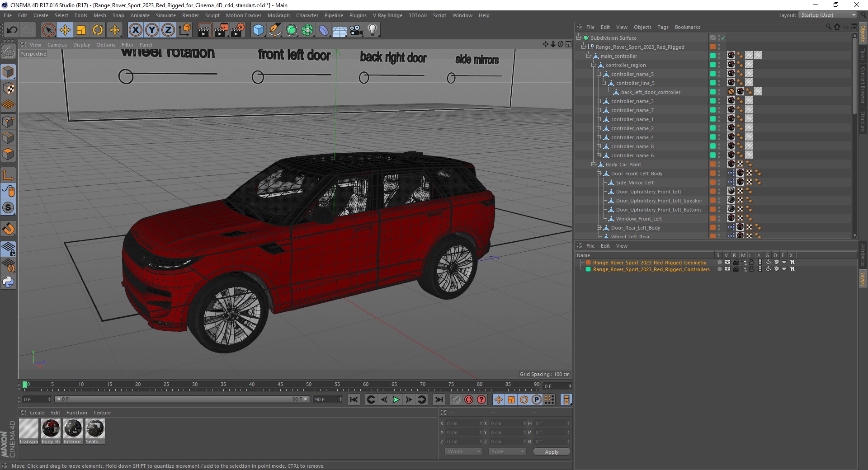Screen dimensions: 868x470
Task: Switch to Polygons mode
Action: (x=8, y=154)
